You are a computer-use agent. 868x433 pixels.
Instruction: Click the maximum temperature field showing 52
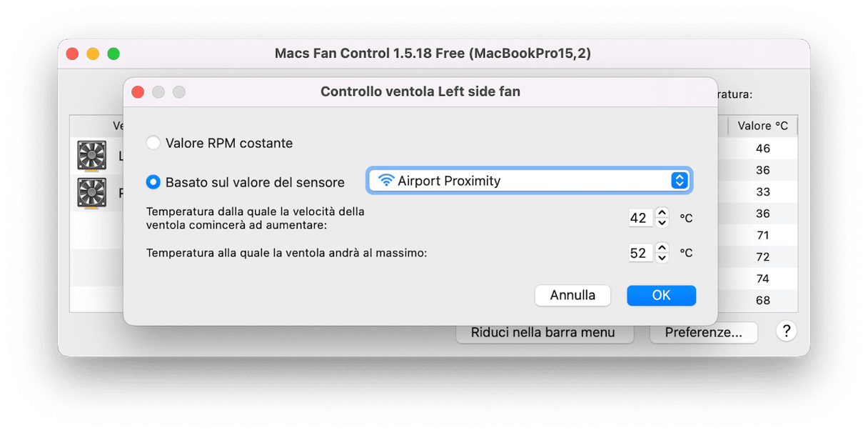coord(640,253)
